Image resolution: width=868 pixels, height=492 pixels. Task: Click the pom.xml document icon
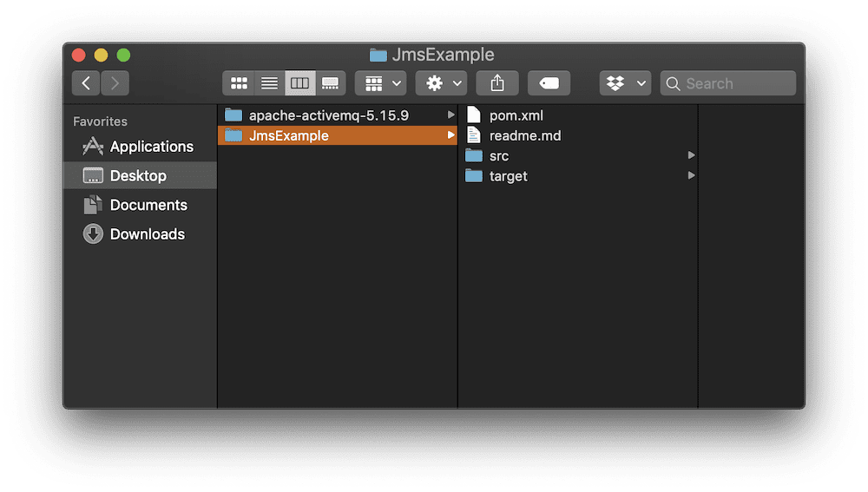coord(474,115)
